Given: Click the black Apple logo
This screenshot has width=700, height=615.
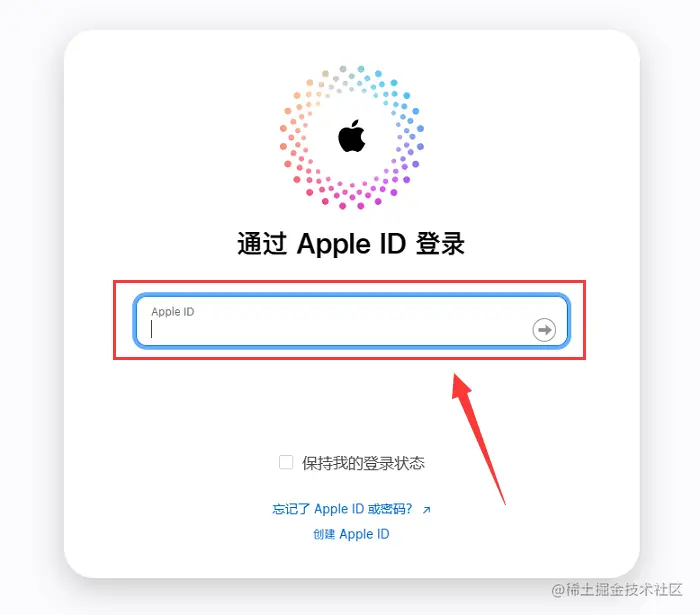Looking at the screenshot, I should coord(351,136).
